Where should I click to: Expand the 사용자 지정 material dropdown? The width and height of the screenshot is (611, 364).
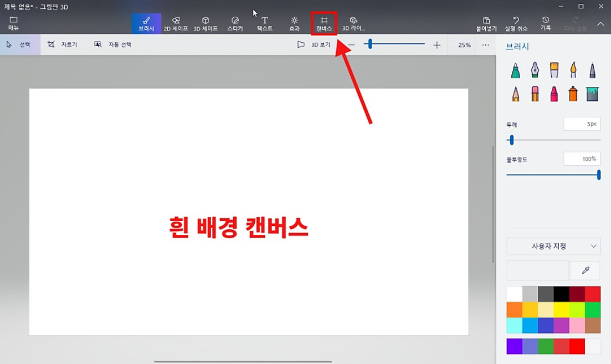pyautogui.click(x=553, y=246)
